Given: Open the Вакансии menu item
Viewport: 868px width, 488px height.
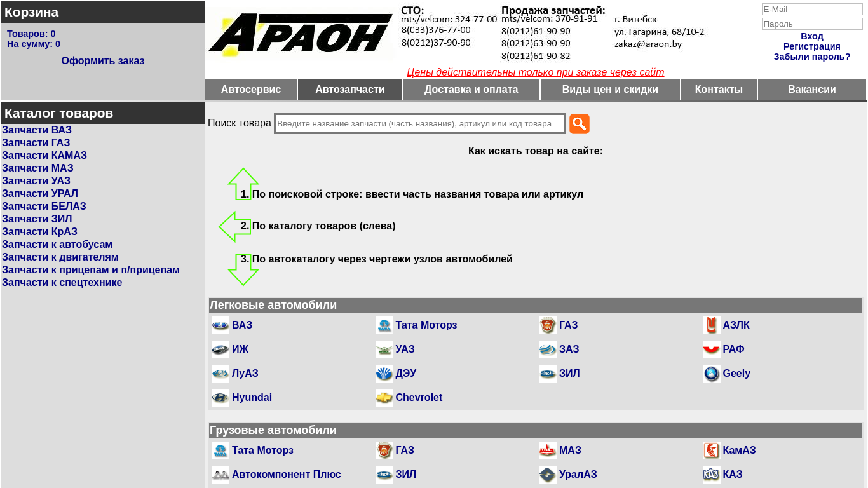Looking at the screenshot, I should pos(812,90).
